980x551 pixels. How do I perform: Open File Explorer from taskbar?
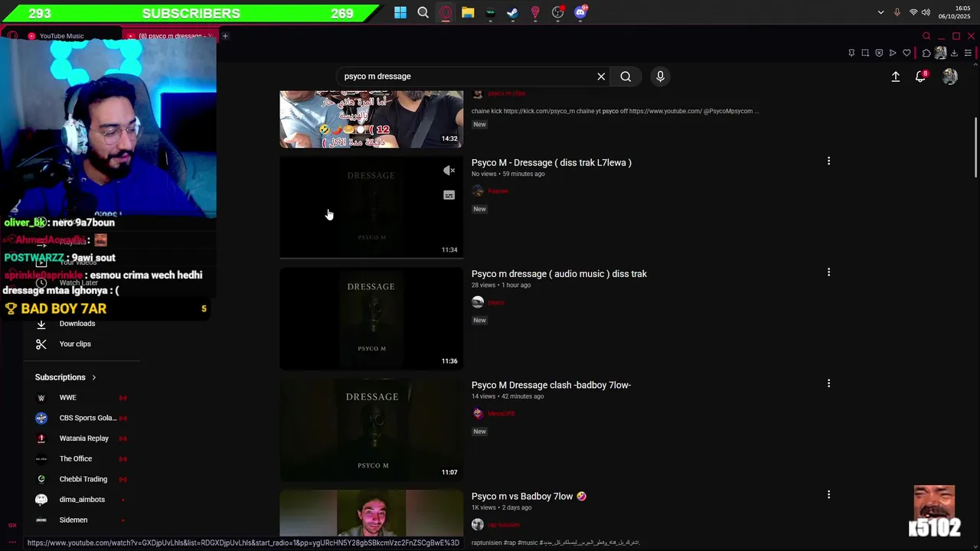click(468, 12)
